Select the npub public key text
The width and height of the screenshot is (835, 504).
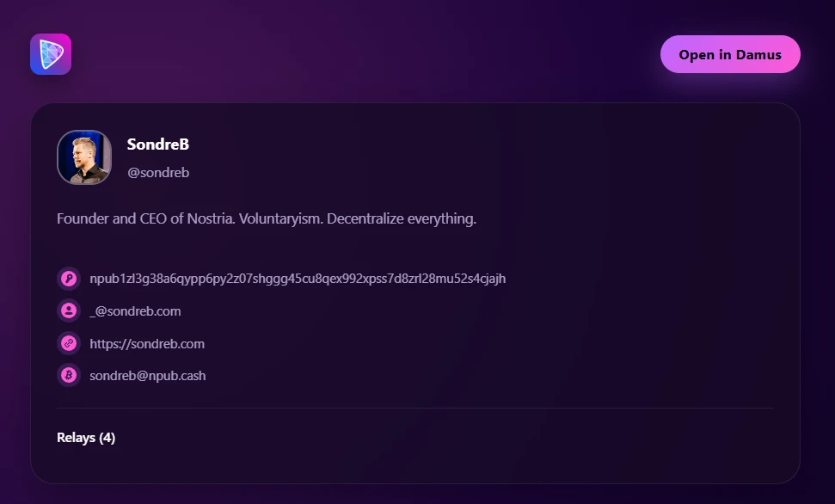pyautogui.click(x=298, y=279)
